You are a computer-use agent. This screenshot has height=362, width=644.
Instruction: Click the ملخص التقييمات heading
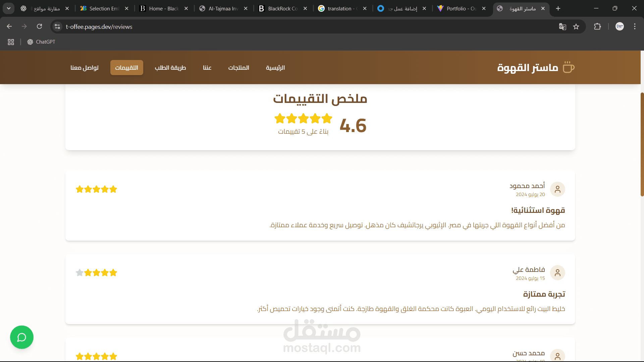coord(320,99)
